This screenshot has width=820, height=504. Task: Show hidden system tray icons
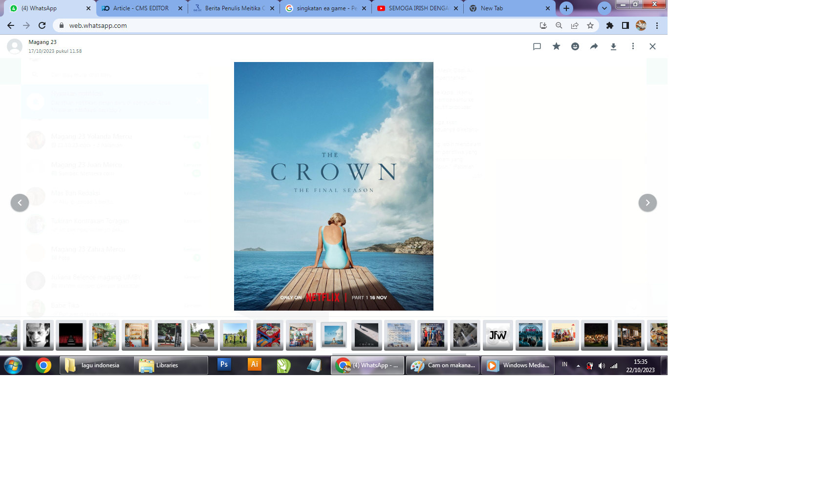coord(578,365)
